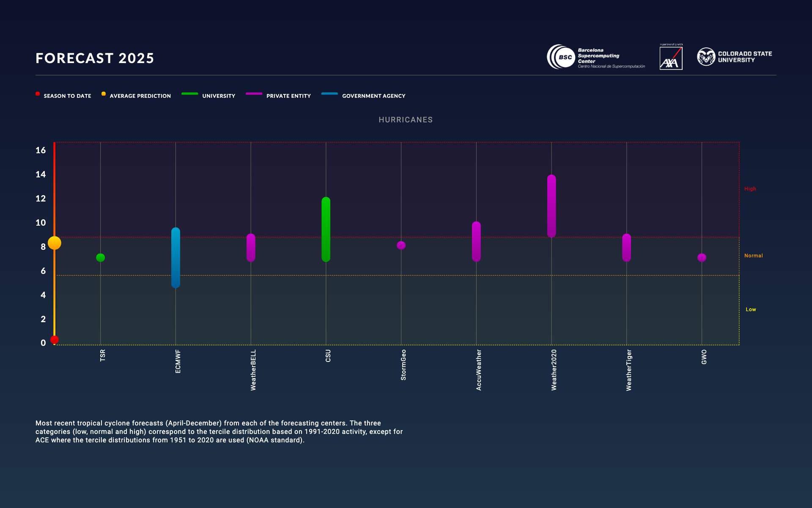Click the TSR forecaster axis label
This screenshot has width=812, height=508.
pyautogui.click(x=102, y=356)
